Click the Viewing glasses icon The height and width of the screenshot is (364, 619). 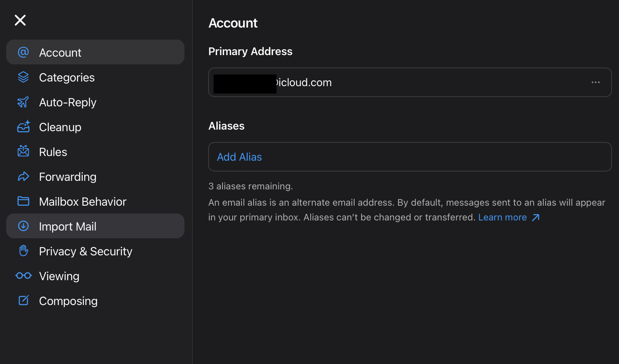(x=23, y=276)
